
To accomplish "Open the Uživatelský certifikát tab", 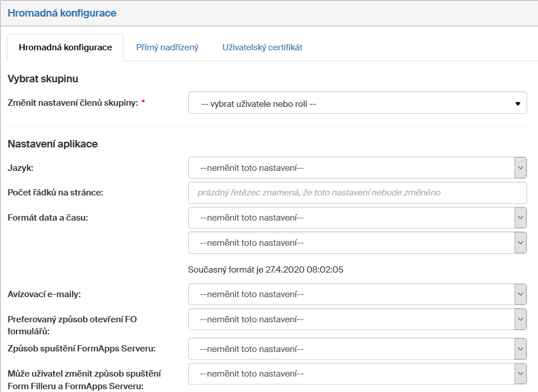I will [262, 47].
